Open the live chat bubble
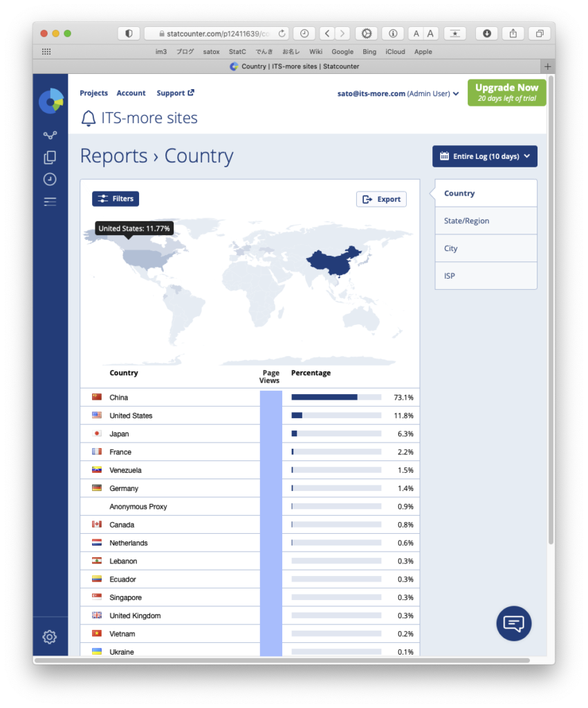This screenshot has height=708, width=588. 513,623
